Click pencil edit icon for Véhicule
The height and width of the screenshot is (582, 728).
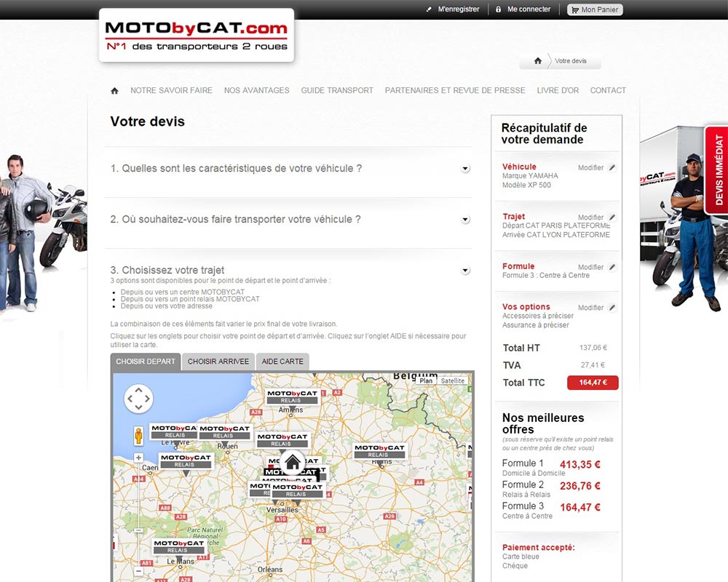[x=612, y=167]
